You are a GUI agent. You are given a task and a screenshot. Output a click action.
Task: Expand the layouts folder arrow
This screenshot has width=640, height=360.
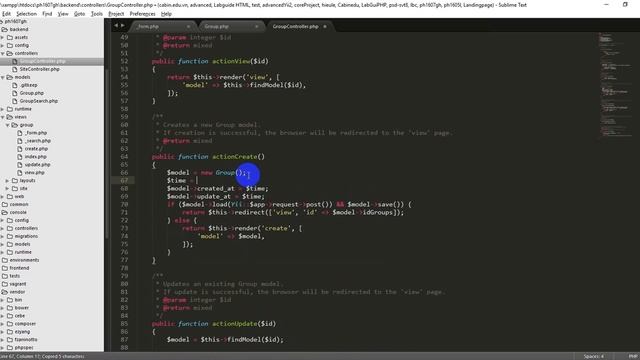[x=8, y=180]
